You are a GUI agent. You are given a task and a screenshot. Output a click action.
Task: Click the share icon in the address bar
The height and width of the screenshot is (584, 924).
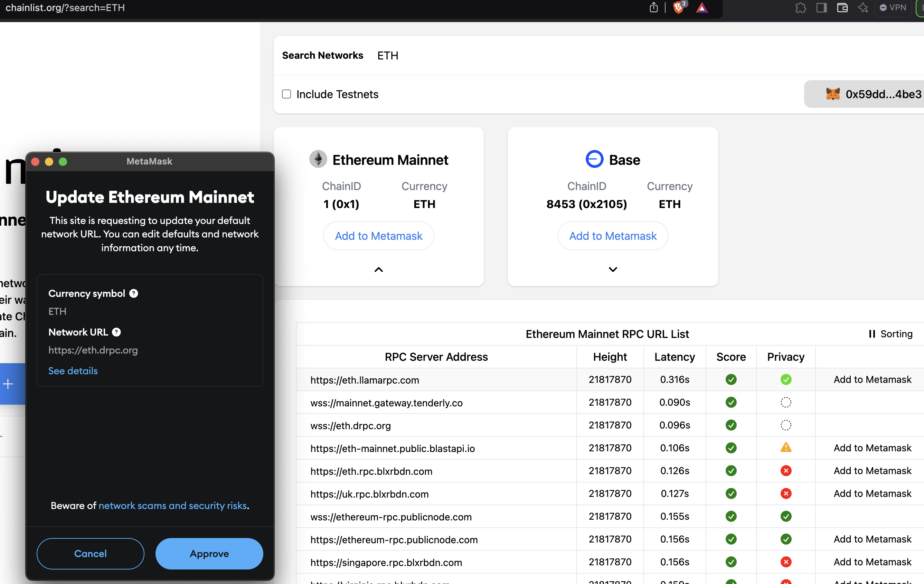653,7
